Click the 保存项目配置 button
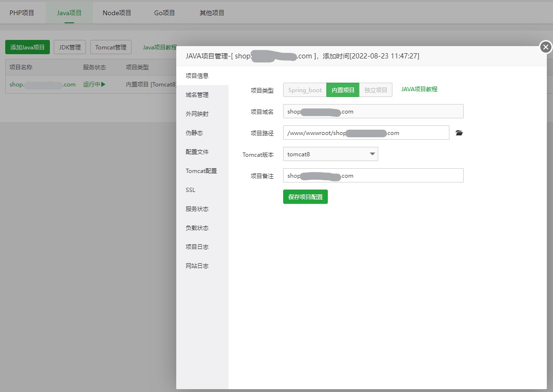The width and height of the screenshot is (553, 392). (305, 197)
